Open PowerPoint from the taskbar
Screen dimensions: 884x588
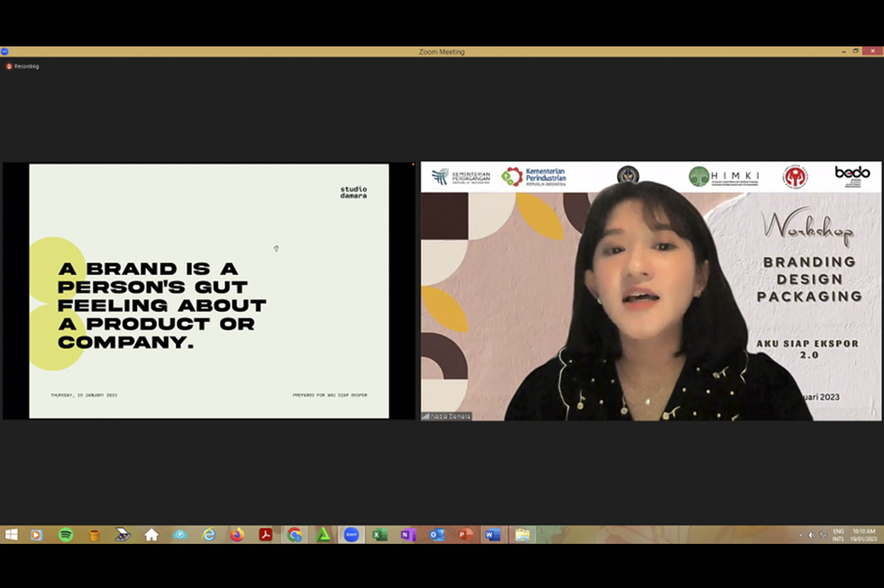465,534
